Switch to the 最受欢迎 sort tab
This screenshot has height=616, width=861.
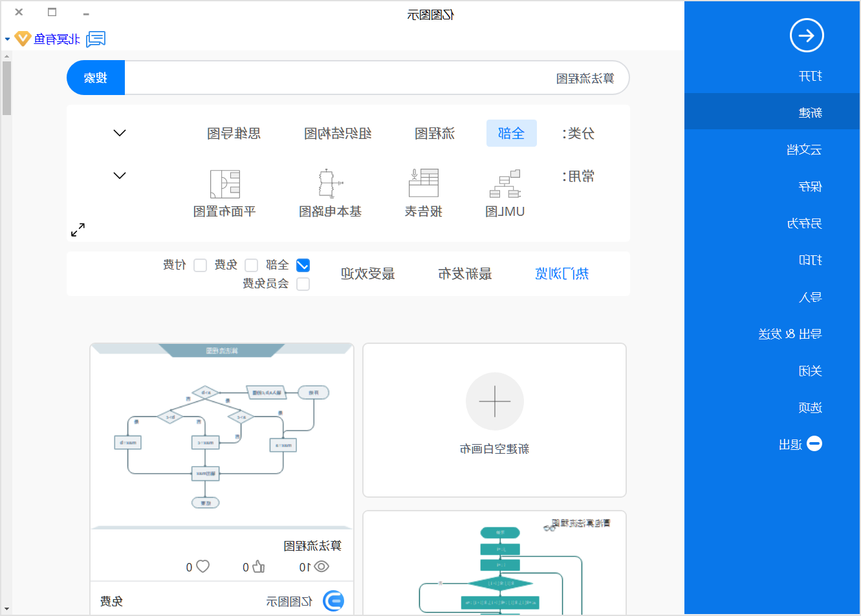tap(367, 273)
